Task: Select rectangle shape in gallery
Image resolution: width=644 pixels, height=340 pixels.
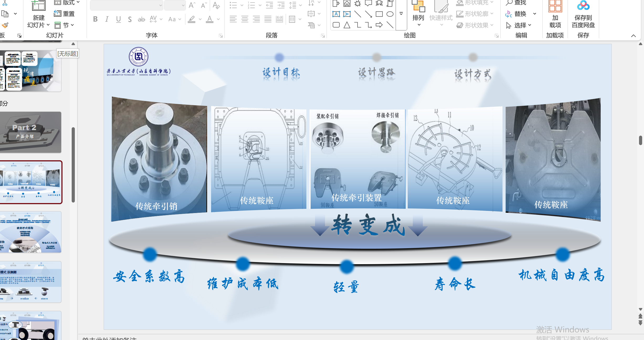Action: point(379,14)
